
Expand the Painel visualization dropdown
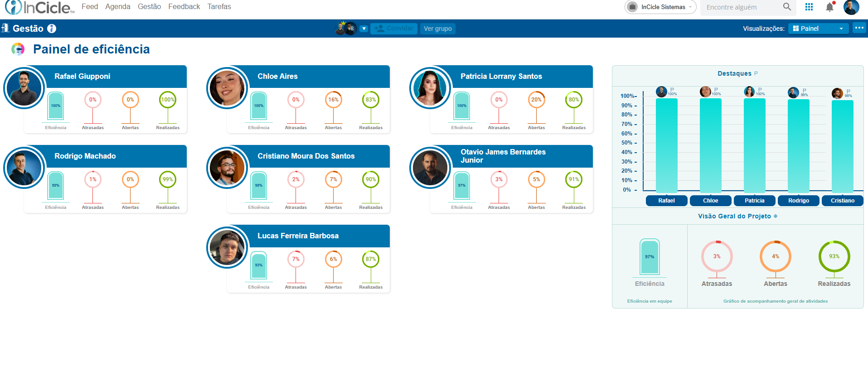pyautogui.click(x=818, y=29)
